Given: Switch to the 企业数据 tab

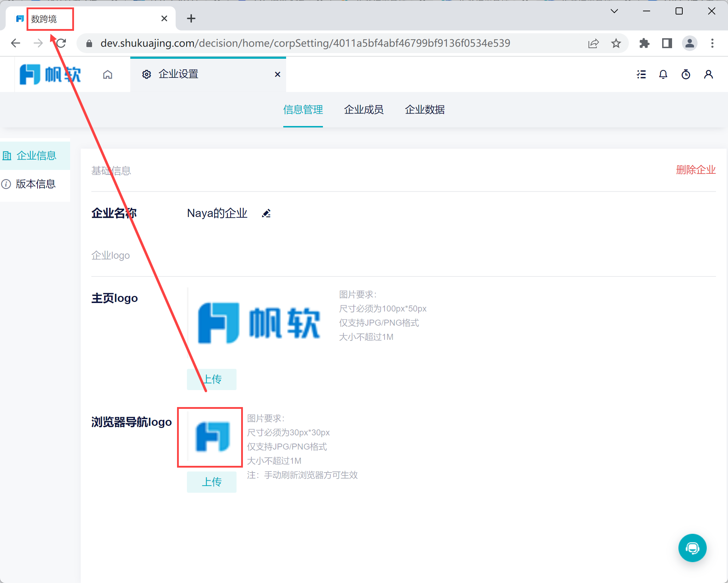Looking at the screenshot, I should coord(425,110).
